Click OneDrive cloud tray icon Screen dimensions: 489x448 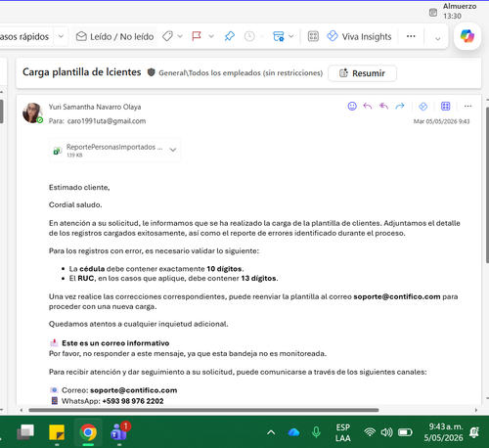click(293, 432)
